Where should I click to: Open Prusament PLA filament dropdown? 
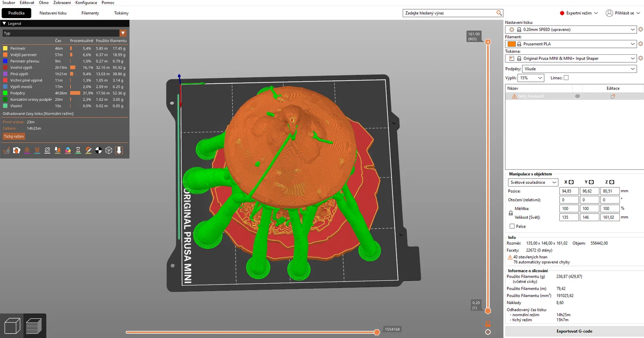point(571,44)
